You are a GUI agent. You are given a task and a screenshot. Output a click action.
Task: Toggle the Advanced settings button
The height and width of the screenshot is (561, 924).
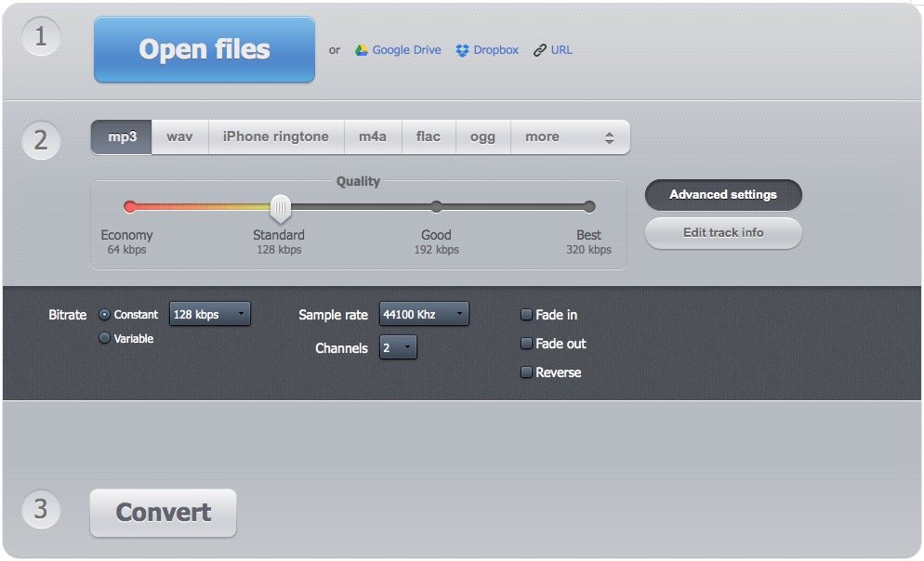(723, 195)
